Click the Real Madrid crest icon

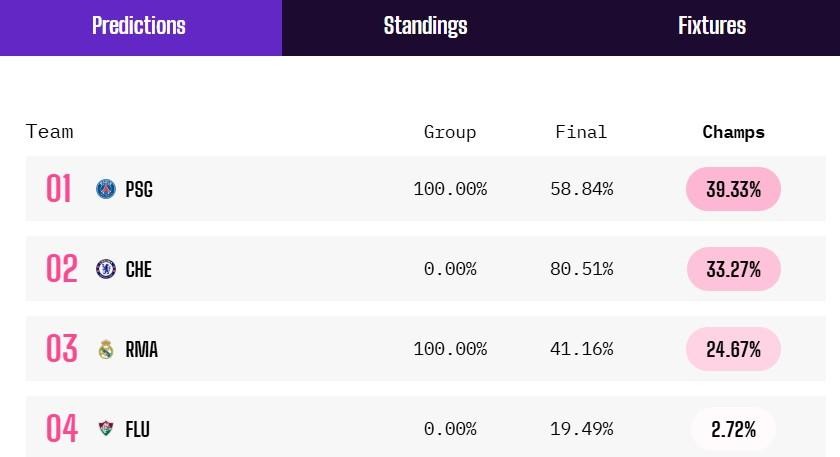(106, 349)
